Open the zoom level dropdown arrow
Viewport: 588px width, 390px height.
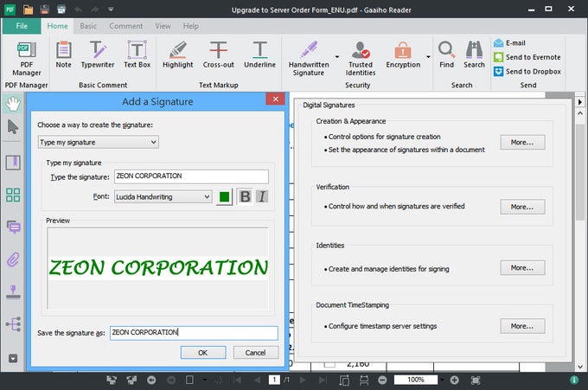click(x=443, y=380)
